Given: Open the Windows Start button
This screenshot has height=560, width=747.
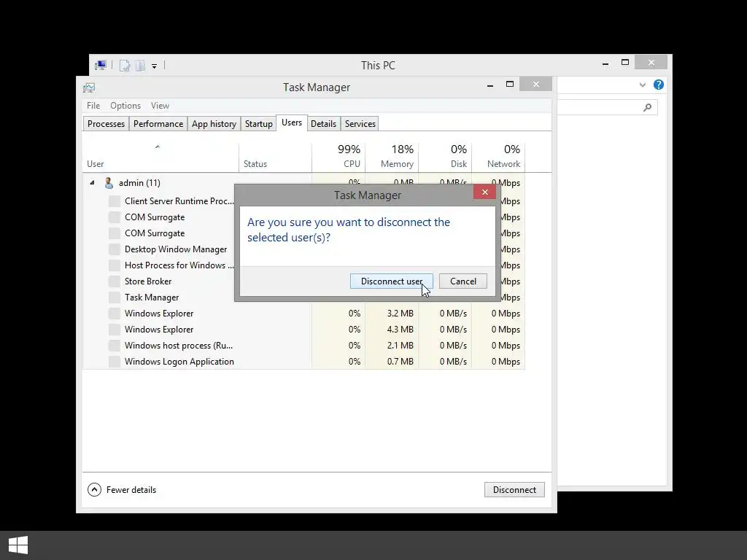Looking at the screenshot, I should [18, 545].
